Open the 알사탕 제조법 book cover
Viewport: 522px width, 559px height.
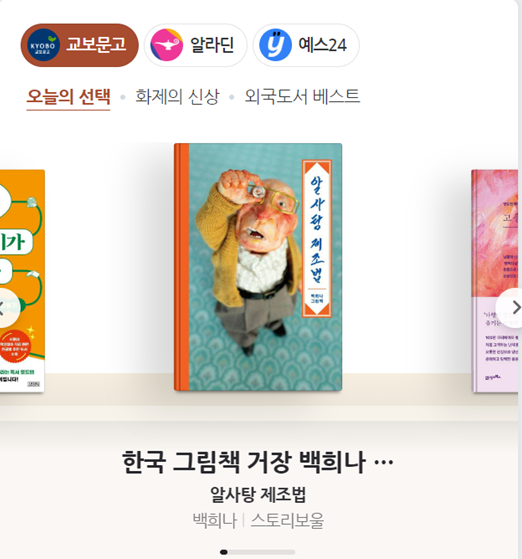258,267
